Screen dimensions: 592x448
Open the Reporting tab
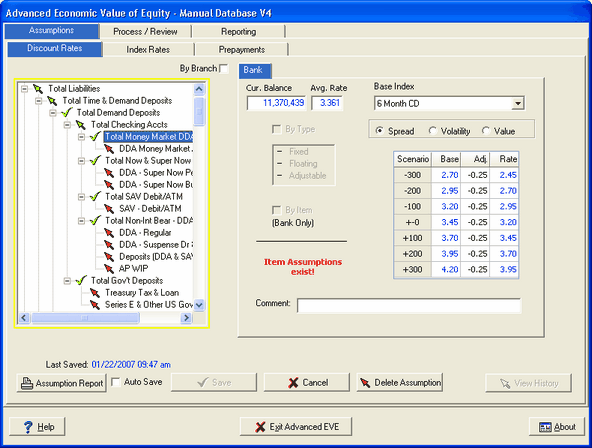click(x=239, y=31)
